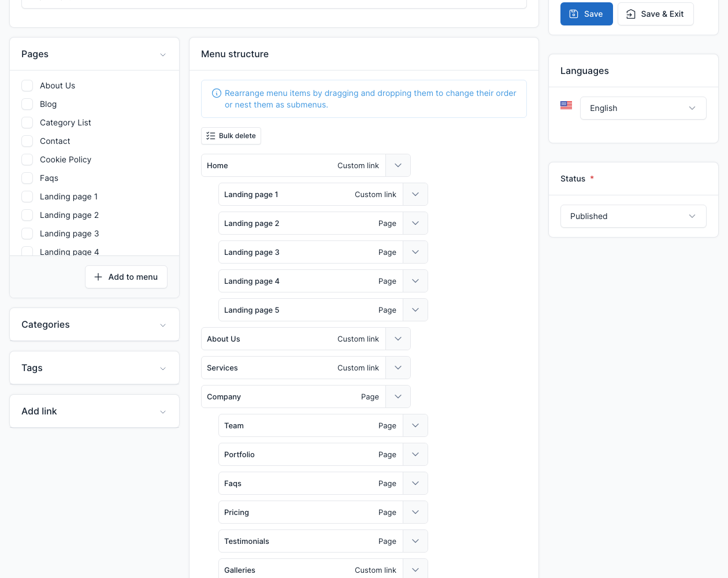Screen dimensions: 728x578
Task: Expand the Tags panel
Action: pyautogui.click(x=163, y=368)
